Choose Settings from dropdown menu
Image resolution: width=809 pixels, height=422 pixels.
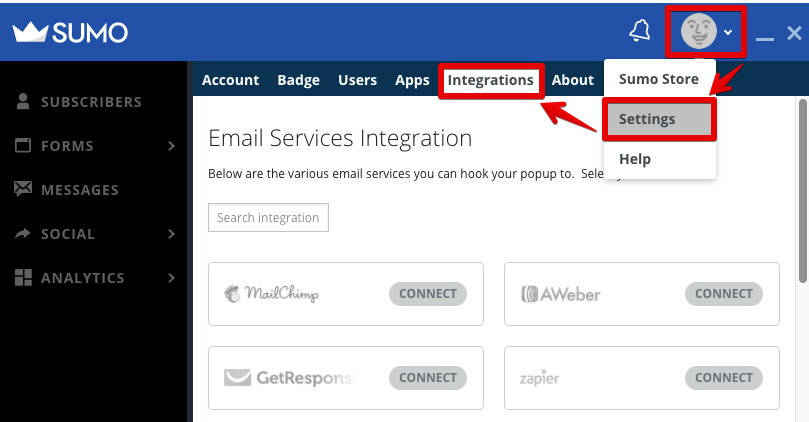coord(659,119)
